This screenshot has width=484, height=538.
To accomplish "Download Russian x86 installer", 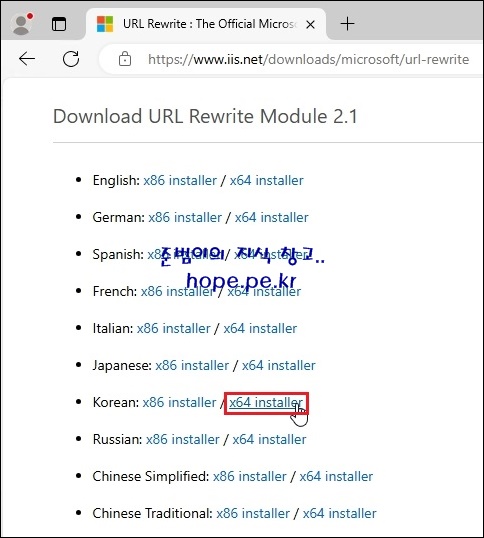I will [182, 440].
